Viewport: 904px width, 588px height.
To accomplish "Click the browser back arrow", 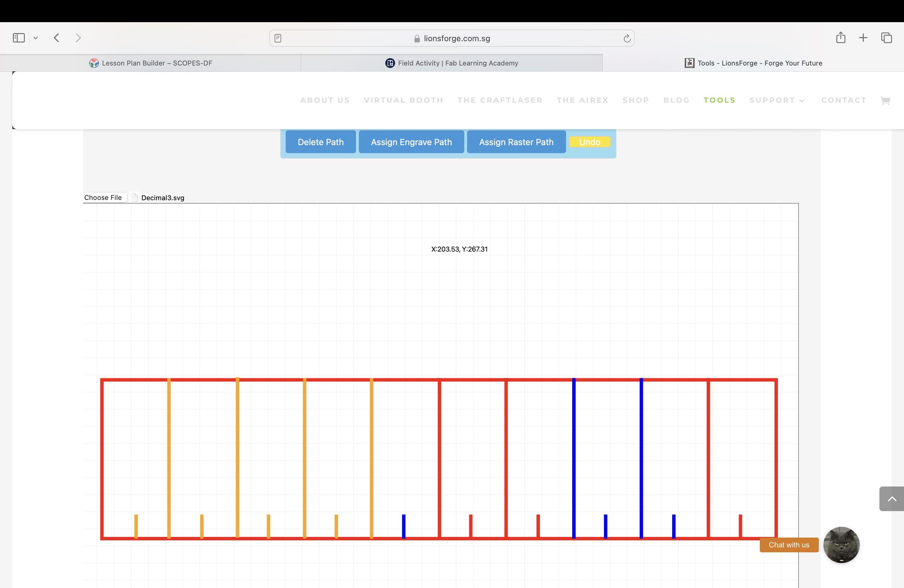I will pyautogui.click(x=57, y=38).
